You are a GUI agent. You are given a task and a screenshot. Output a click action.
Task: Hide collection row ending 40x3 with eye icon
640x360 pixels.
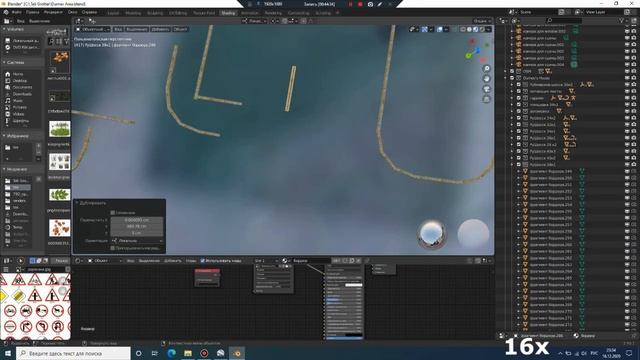[x=627, y=151]
